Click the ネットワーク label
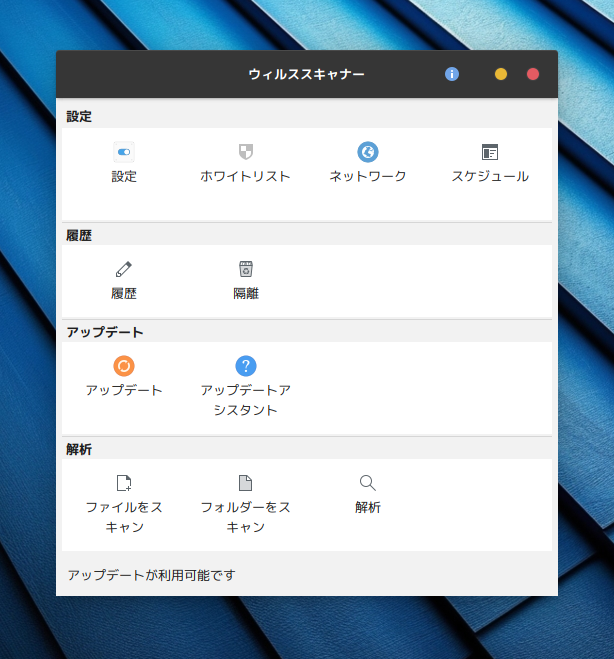 coord(368,176)
